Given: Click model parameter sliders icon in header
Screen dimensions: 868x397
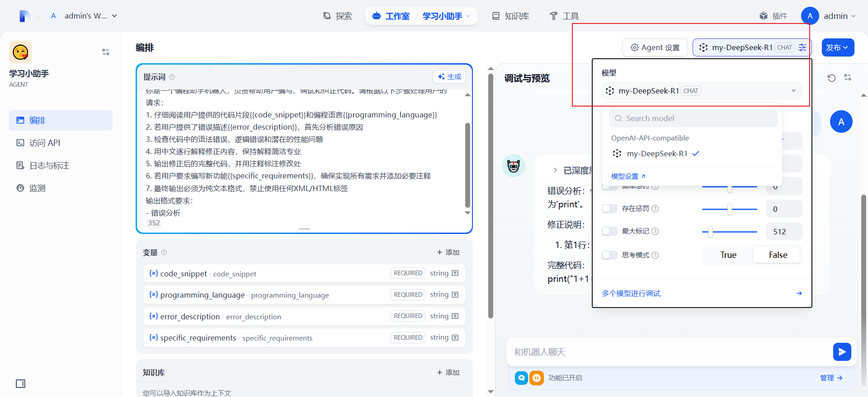Looking at the screenshot, I should tap(802, 47).
